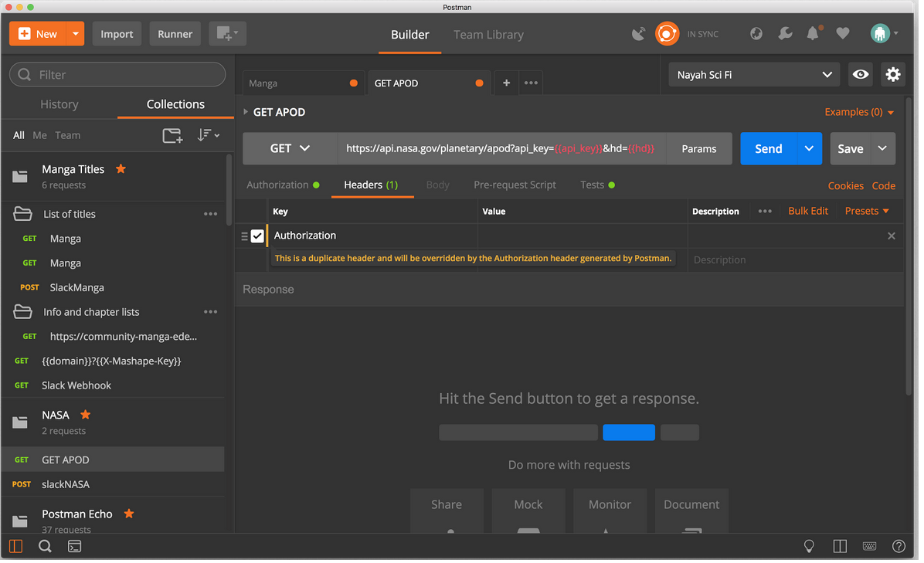This screenshot has height=563, width=924.
Task: Open the interceptor satellite icon
Action: [x=638, y=33]
